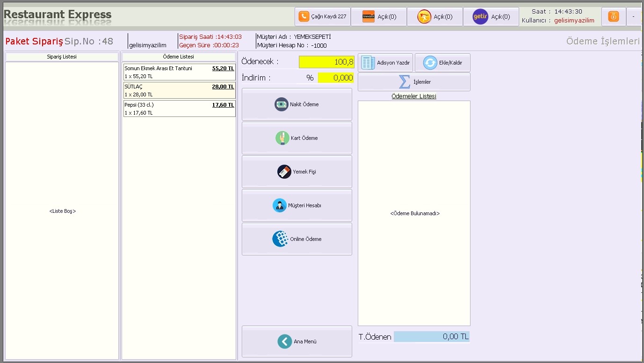The width and height of the screenshot is (644, 363).
Task: Click Müşteri Hesap No -1000 text
Action: 292,45
